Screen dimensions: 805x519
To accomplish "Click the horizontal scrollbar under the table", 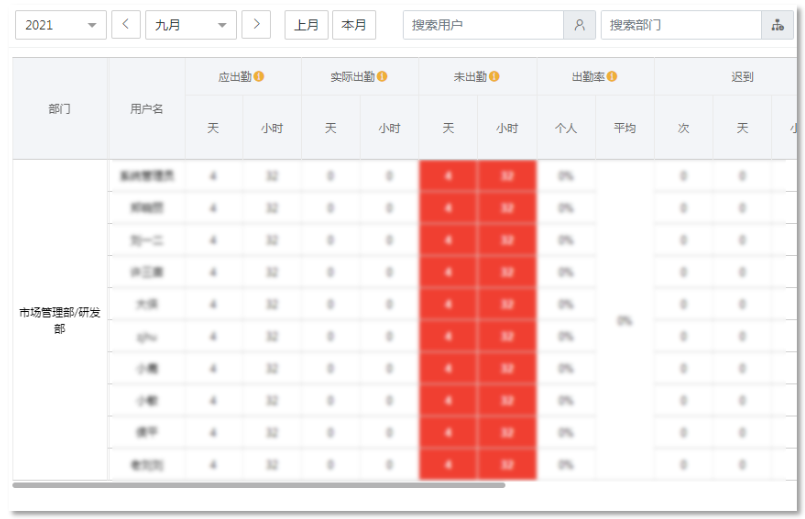I will 259,485.
